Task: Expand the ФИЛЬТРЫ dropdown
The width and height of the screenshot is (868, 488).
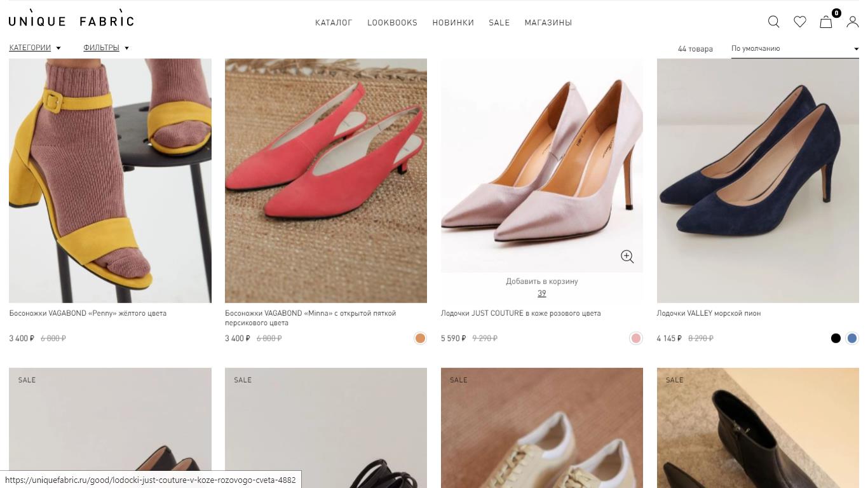Action: tap(106, 48)
